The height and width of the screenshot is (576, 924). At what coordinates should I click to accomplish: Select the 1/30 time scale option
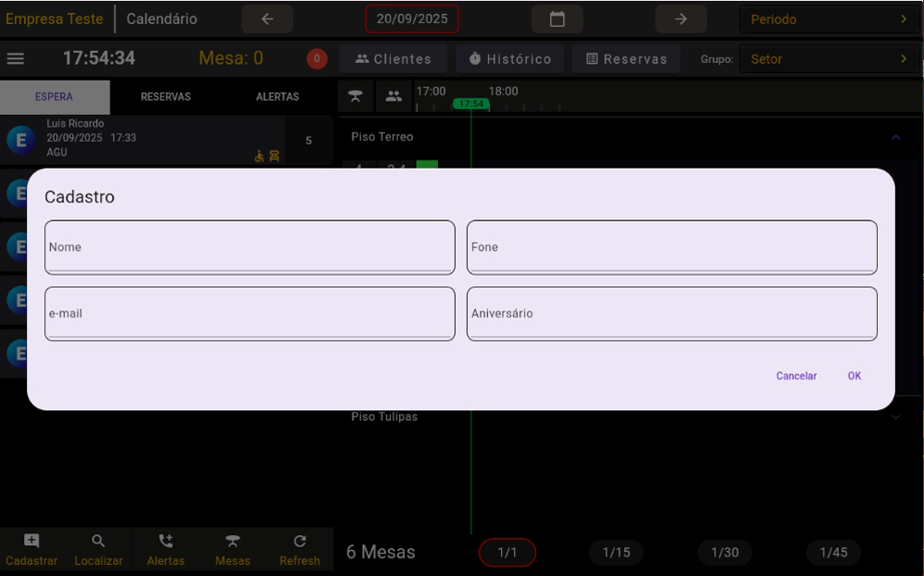coord(725,553)
